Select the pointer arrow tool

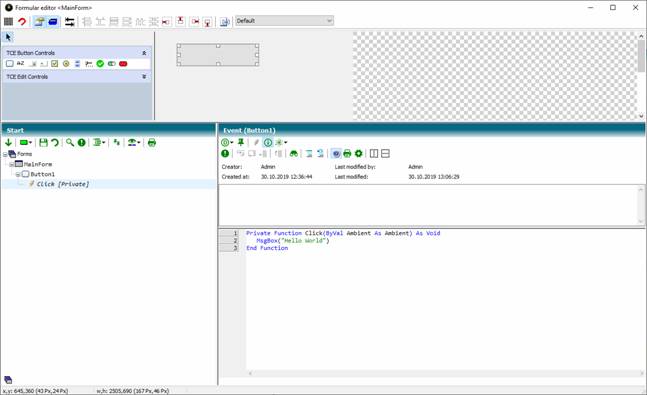tap(9, 37)
